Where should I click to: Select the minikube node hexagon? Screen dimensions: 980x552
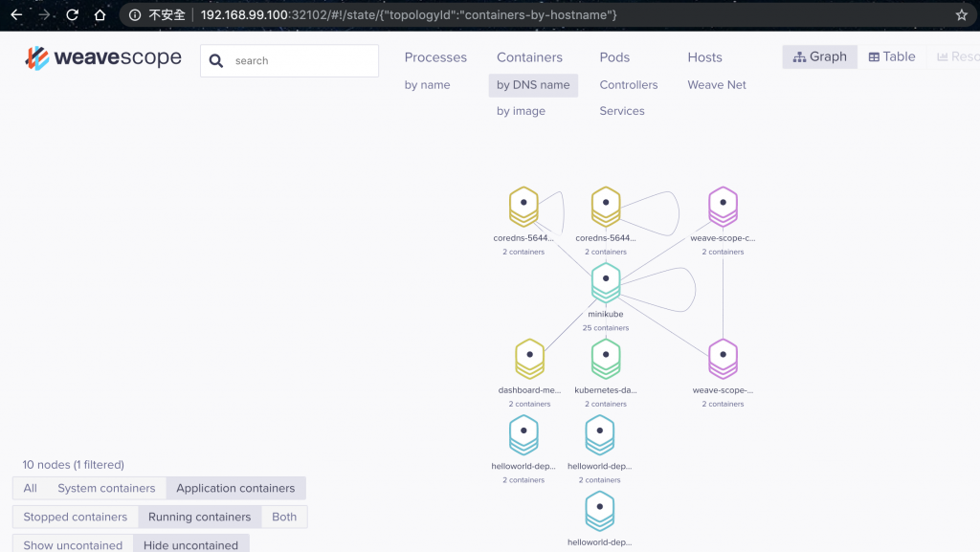(606, 283)
